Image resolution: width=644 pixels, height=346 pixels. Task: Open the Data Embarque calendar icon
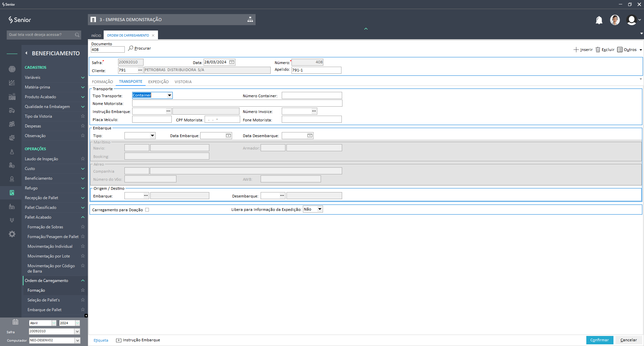(x=228, y=135)
